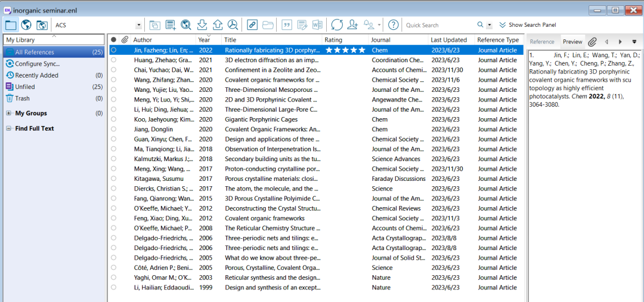This screenshot has height=302, width=644.
Task: Click the Find Full Text PDF icon
Action: (233, 25)
